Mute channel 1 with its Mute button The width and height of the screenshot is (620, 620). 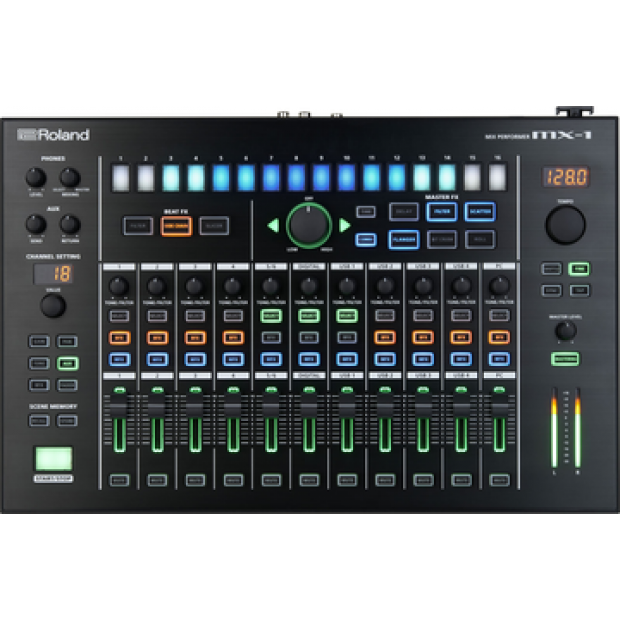point(119,480)
